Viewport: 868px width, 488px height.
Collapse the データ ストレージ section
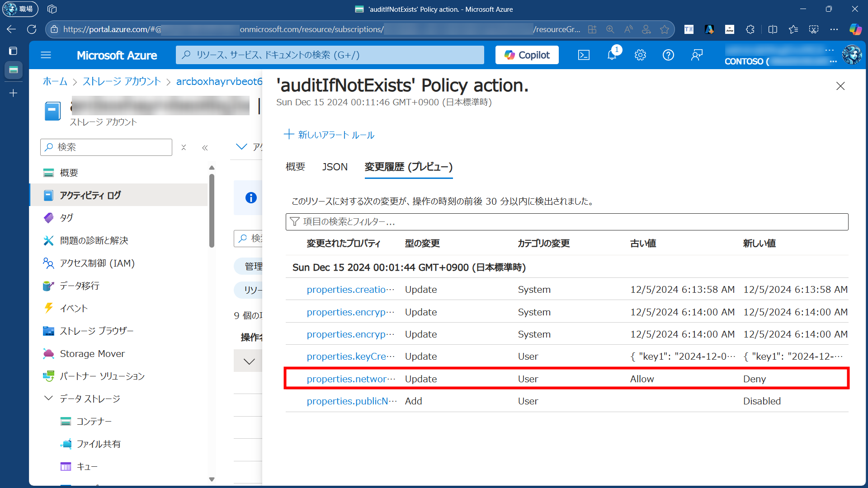pos(48,399)
